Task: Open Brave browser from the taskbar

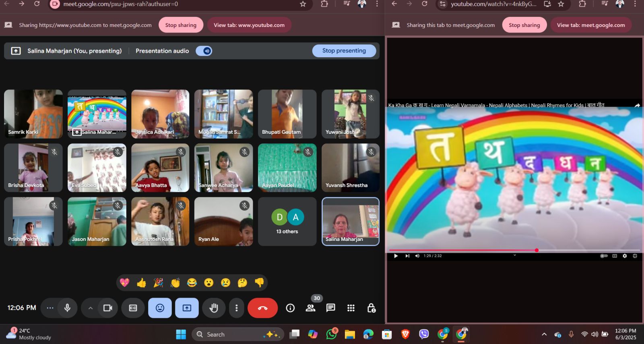Action: (405, 334)
